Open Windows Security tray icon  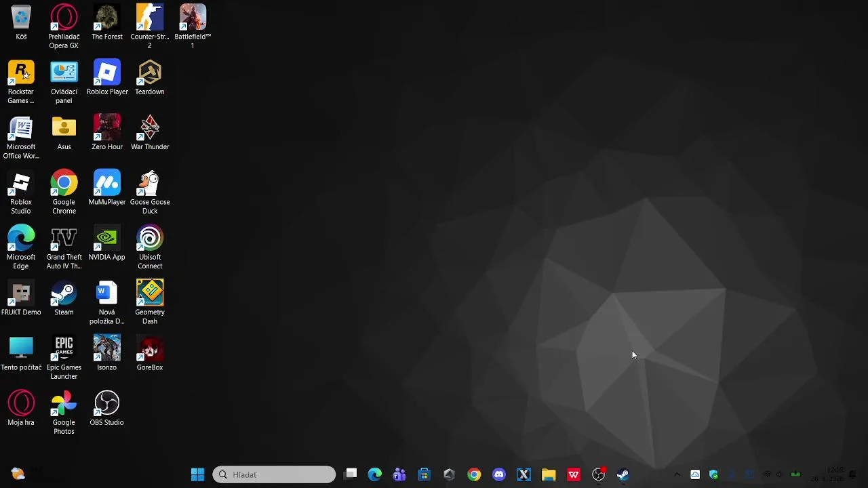713,474
